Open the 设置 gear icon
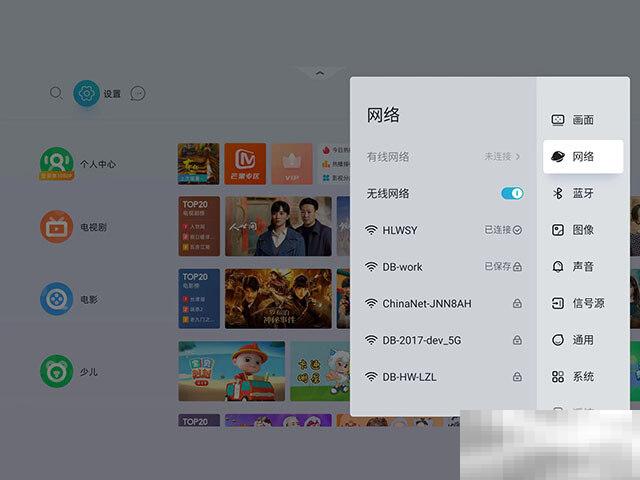Screen dimensions: 640x480 coord(86,93)
